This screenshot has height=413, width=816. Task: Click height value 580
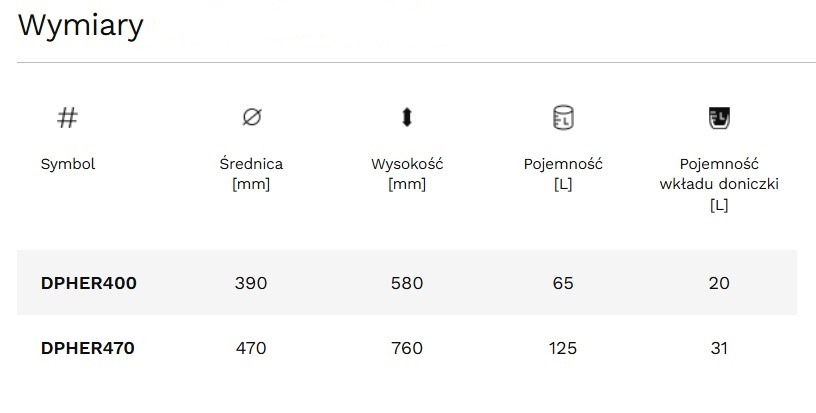tap(407, 283)
